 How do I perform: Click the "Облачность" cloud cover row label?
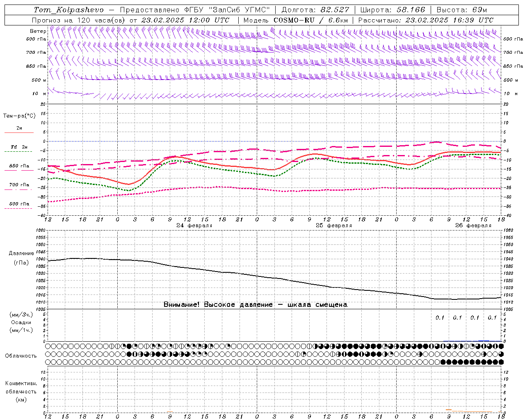tap(21, 356)
